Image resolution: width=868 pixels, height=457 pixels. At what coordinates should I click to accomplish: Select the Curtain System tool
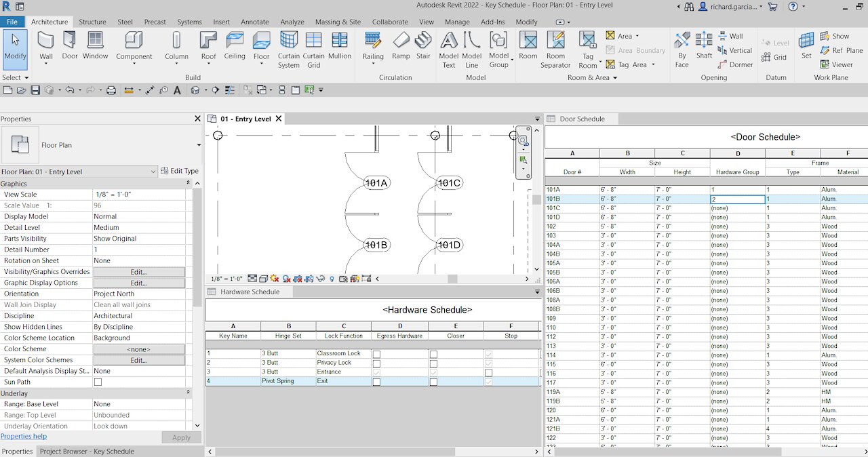point(289,49)
